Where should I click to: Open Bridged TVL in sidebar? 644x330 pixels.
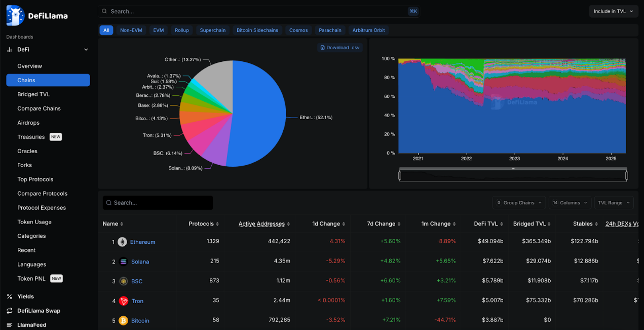(33, 94)
